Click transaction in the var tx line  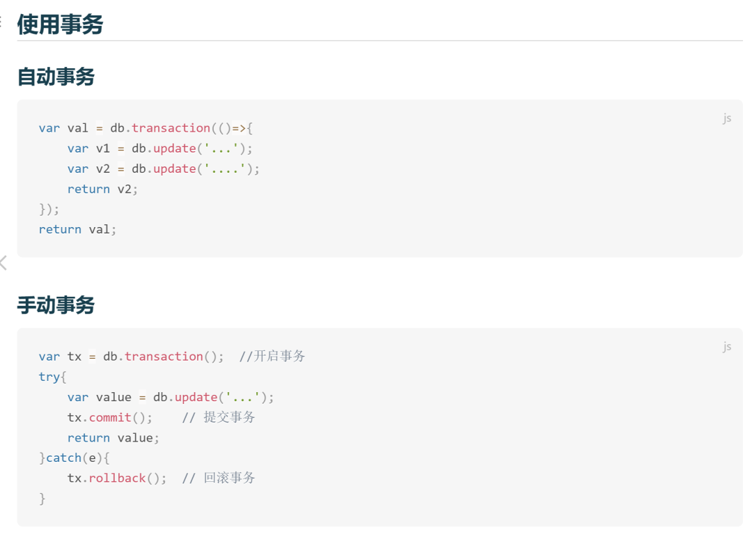[164, 357]
